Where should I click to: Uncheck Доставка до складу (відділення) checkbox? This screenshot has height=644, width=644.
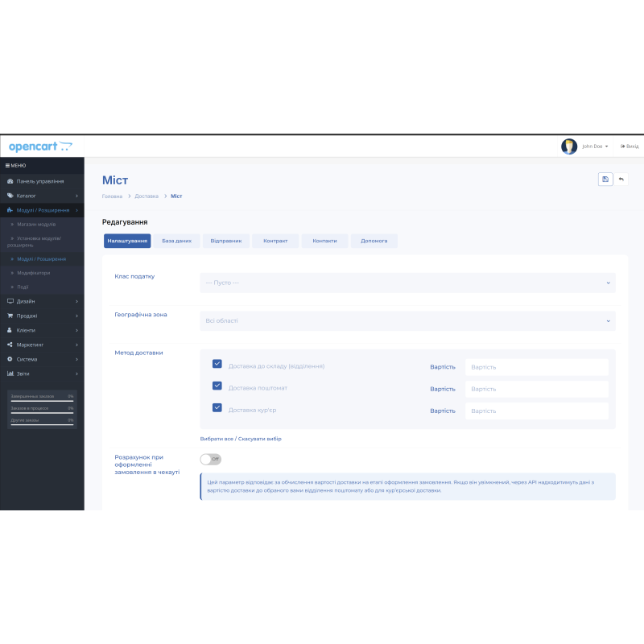click(217, 364)
